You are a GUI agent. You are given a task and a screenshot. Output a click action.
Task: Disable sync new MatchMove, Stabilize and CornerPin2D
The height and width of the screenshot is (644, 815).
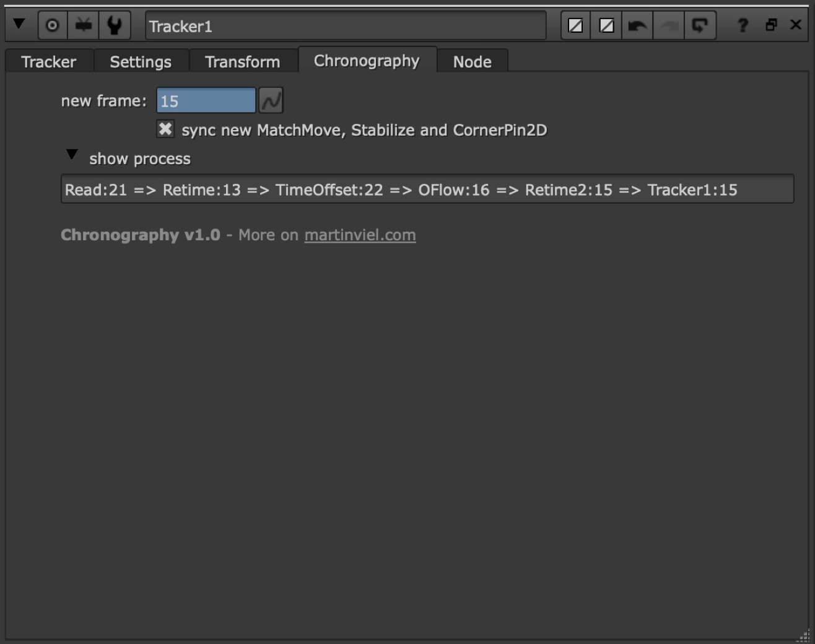165,129
